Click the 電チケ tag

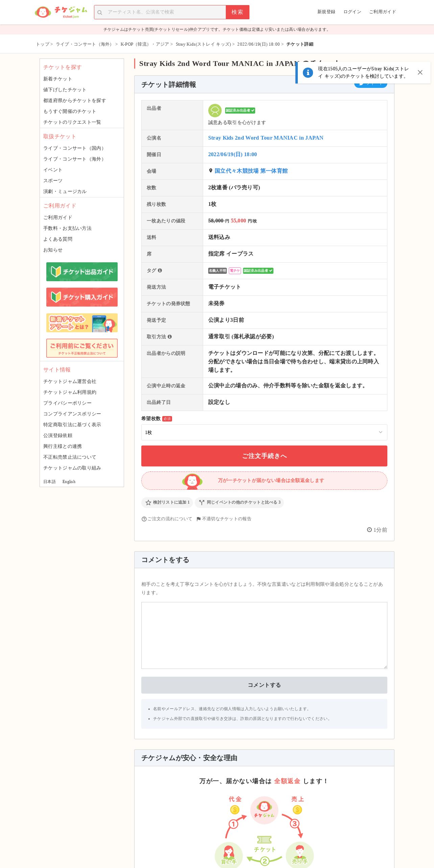point(235,271)
